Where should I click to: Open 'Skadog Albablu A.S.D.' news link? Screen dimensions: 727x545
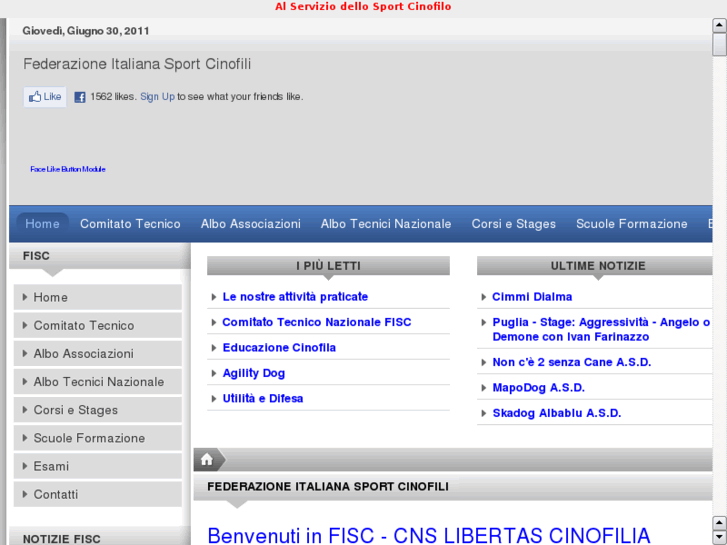(556, 413)
